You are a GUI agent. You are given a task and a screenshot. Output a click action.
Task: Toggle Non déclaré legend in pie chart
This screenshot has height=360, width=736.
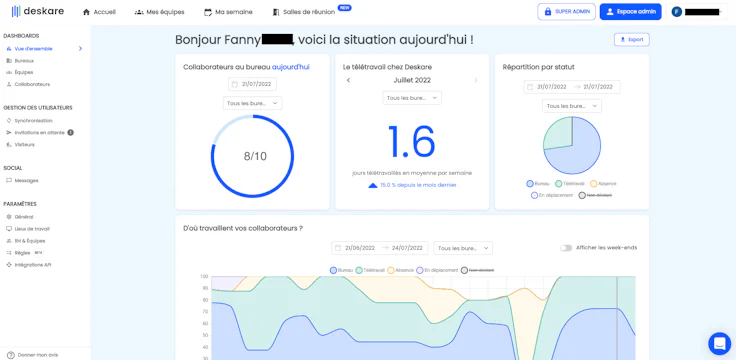coord(595,195)
